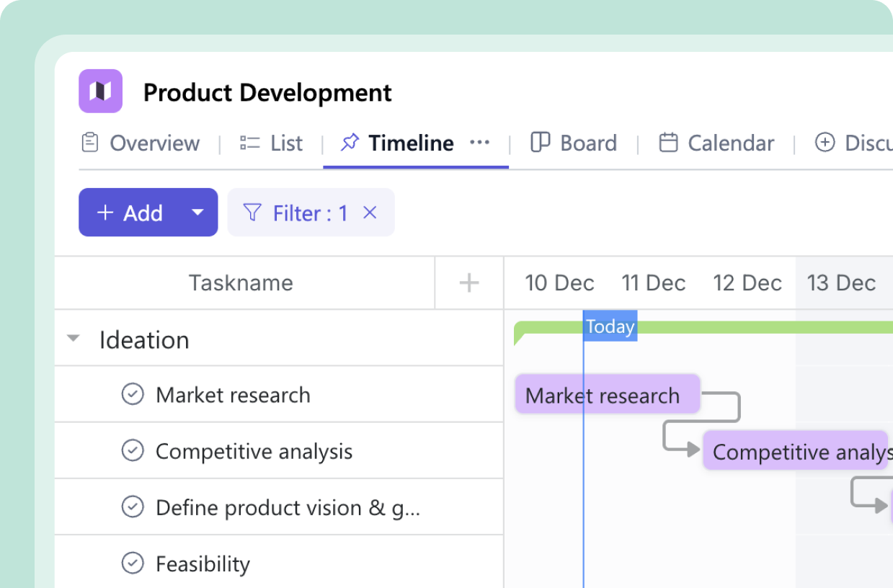Click the funnel icon in the filter chip
This screenshot has height=588, width=893.
pyautogui.click(x=252, y=212)
